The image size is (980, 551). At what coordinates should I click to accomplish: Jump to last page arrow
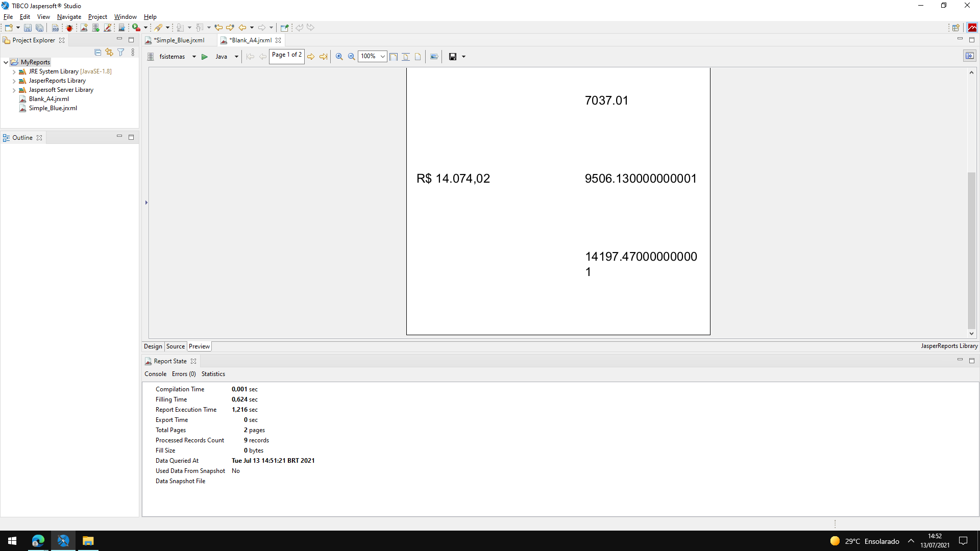323,57
